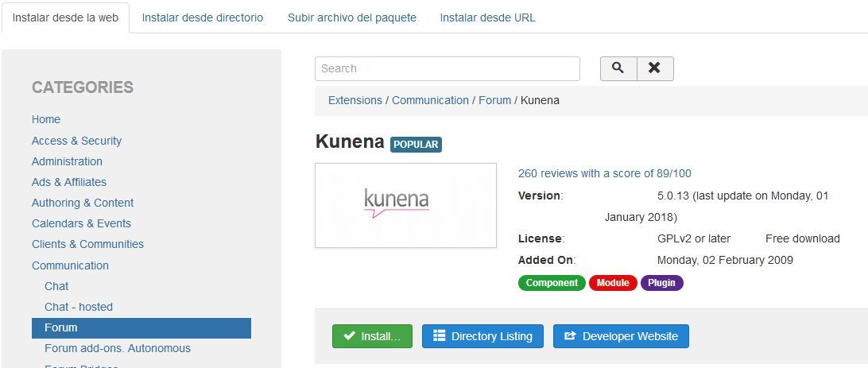Click the green Component tag
The height and width of the screenshot is (368, 868).
click(x=552, y=283)
